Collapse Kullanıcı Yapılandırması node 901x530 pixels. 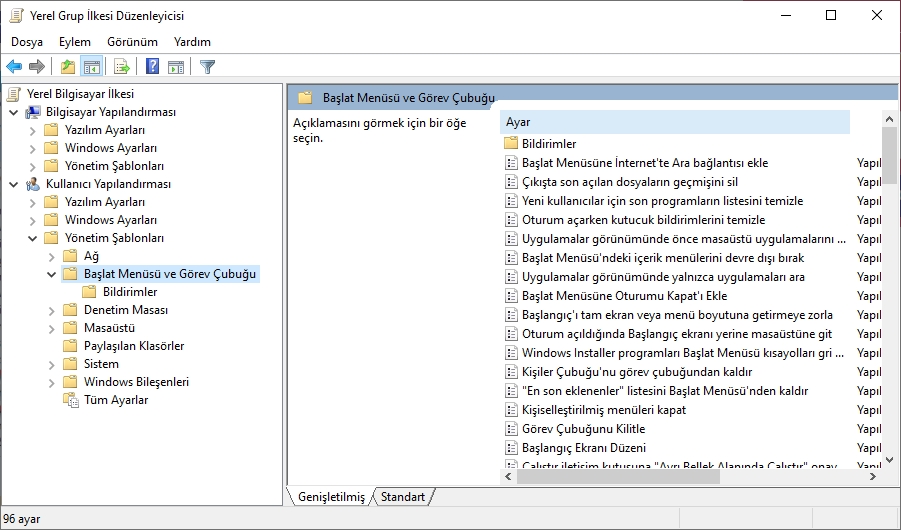pyautogui.click(x=14, y=184)
